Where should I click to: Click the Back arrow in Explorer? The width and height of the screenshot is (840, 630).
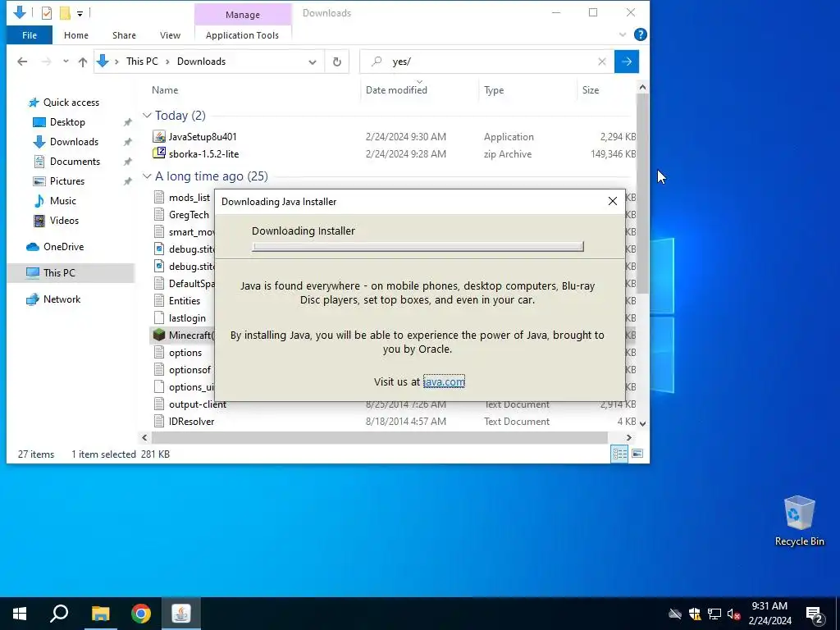click(22, 62)
